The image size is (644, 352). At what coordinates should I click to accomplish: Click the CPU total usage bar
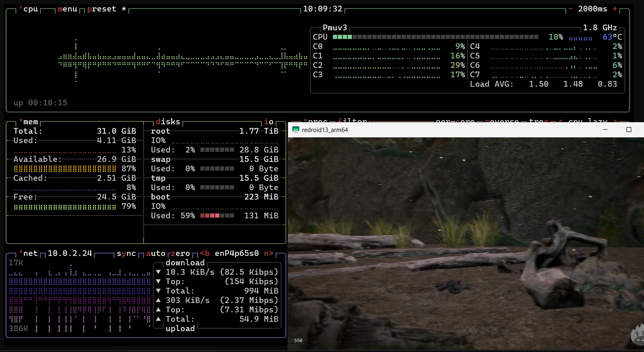(x=435, y=37)
